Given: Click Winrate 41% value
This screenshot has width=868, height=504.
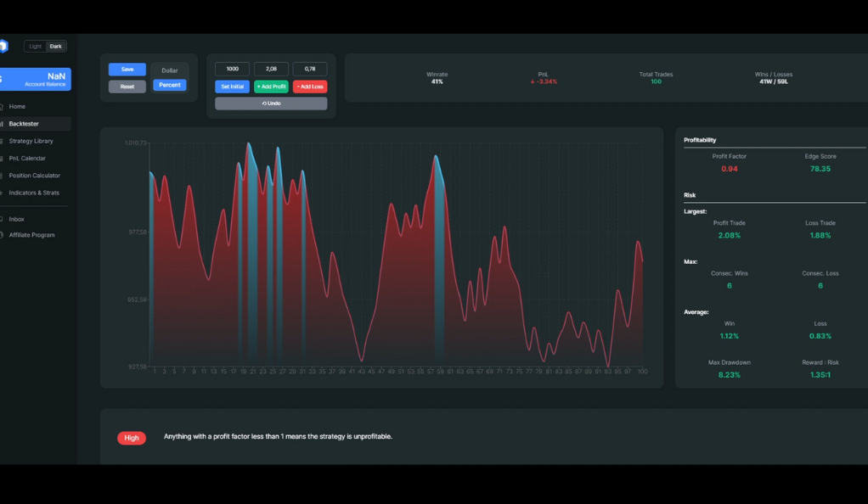Looking at the screenshot, I should 437,82.
